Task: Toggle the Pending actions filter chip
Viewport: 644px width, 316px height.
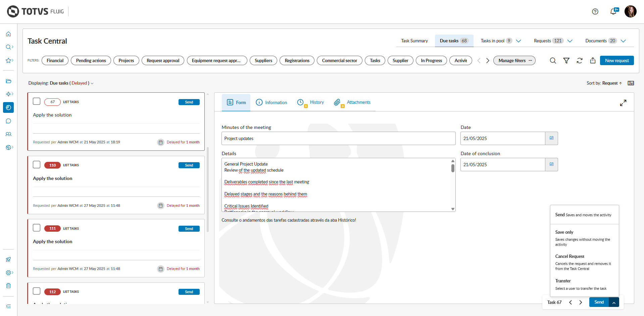Action: point(91,60)
